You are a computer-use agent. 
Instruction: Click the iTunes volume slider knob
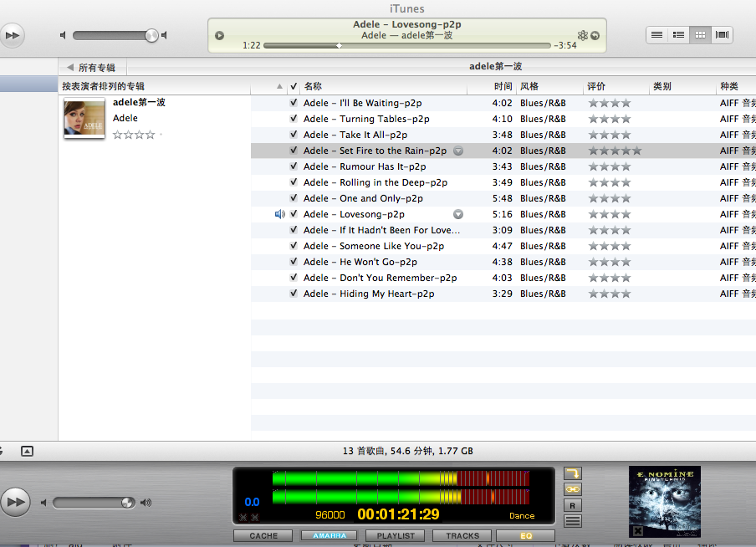(151, 35)
